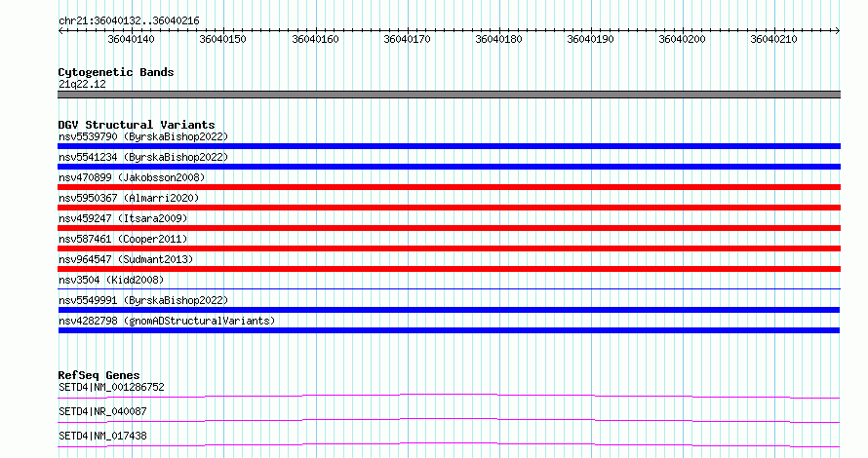The image size is (868, 458).
Task: Open variant nsv4282798 (gnomADStructuralVariants) label
Action: pyautogui.click(x=167, y=321)
